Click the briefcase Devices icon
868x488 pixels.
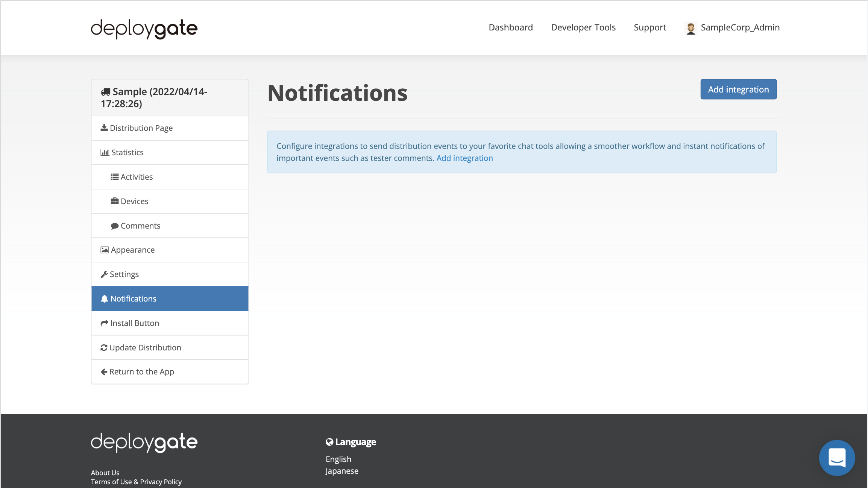tap(115, 201)
